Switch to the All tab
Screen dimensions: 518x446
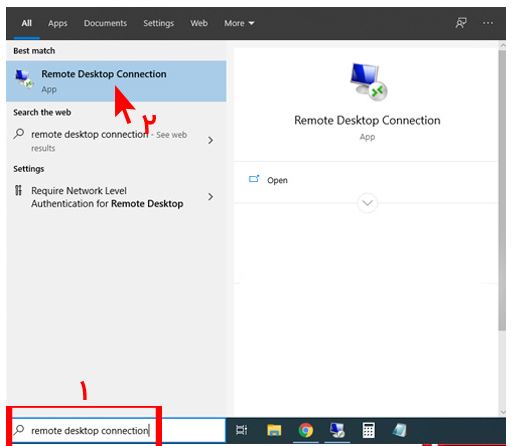(x=26, y=23)
